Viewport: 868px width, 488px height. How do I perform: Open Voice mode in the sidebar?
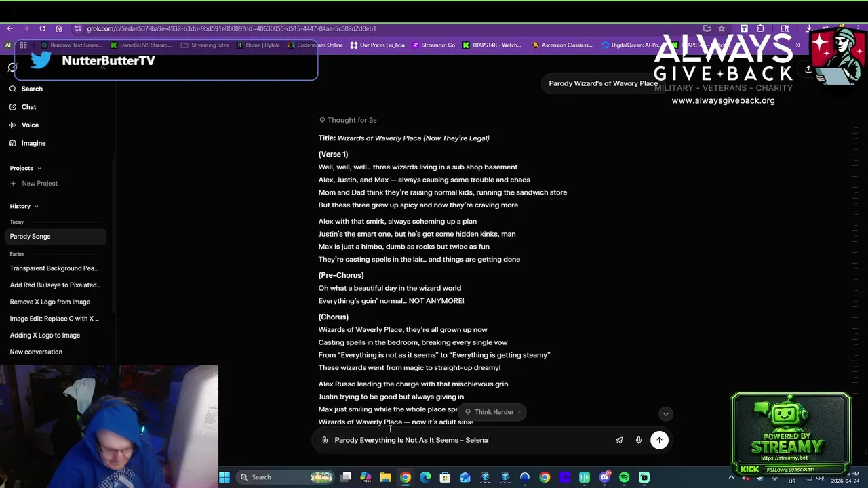24,125
